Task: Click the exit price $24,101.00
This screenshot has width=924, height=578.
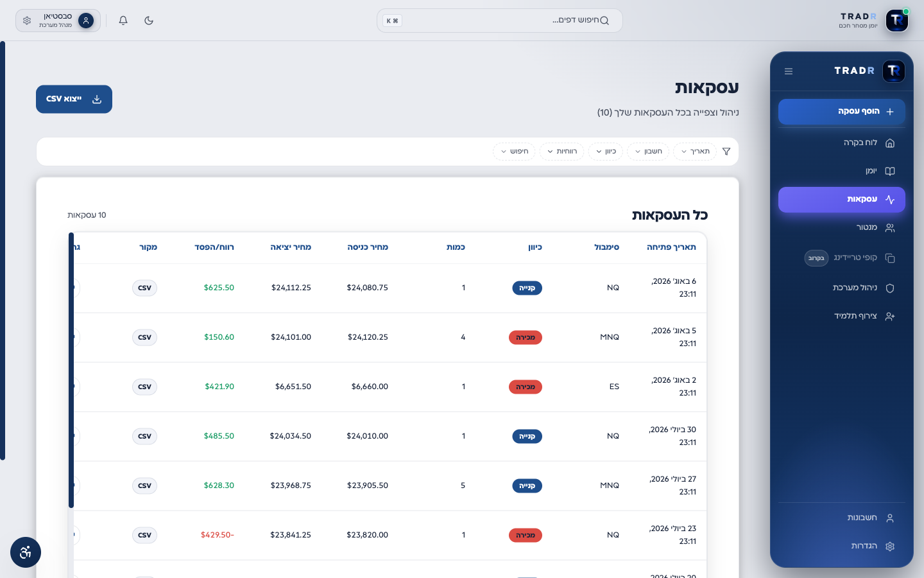Action: coord(291,337)
